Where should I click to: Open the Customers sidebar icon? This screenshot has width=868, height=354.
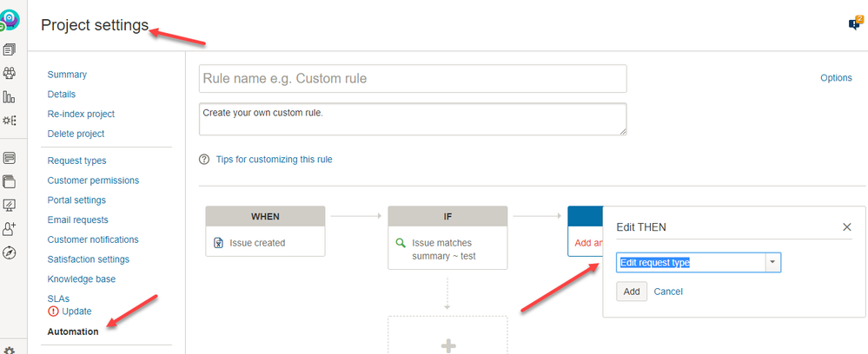click(10, 74)
